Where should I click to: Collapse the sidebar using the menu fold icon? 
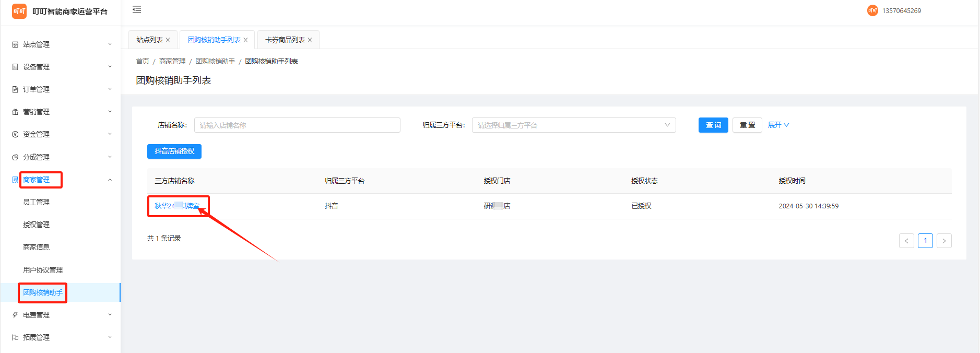point(137,9)
